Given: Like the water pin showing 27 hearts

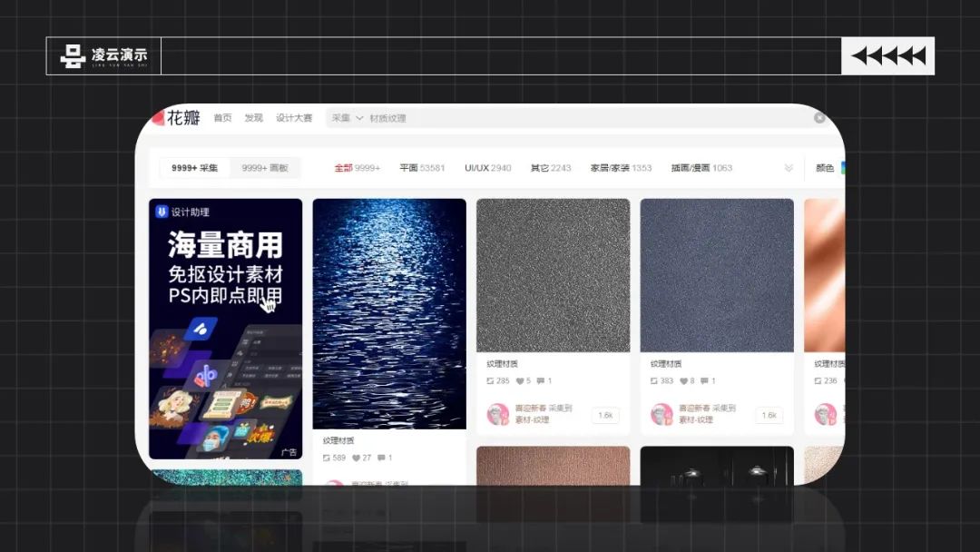Looking at the screenshot, I should [356, 458].
